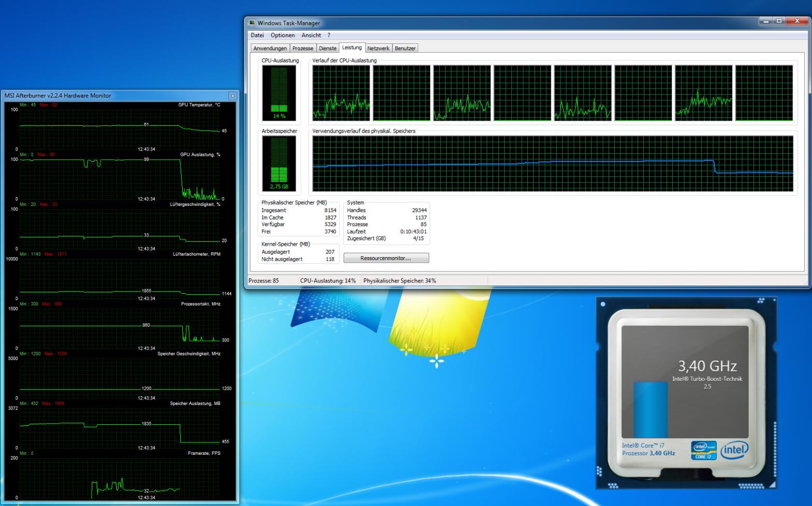The height and width of the screenshot is (506, 812).
Task: Click the Prozessortakt MHz graph
Action: [120, 328]
